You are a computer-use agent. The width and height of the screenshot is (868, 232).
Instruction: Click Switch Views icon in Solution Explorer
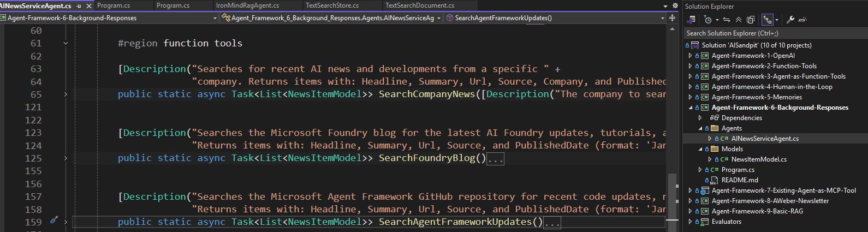coord(692,20)
